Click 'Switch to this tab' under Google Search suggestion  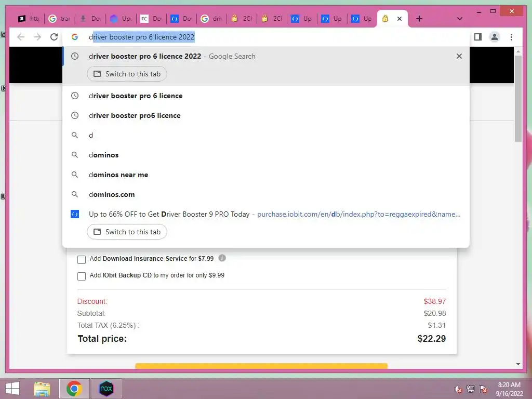(x=127, y=74)
